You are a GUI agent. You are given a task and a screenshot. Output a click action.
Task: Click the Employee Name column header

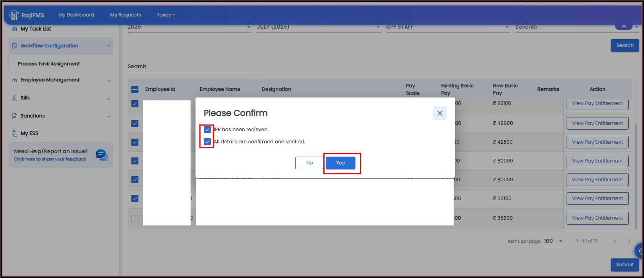tap(220, 89)
